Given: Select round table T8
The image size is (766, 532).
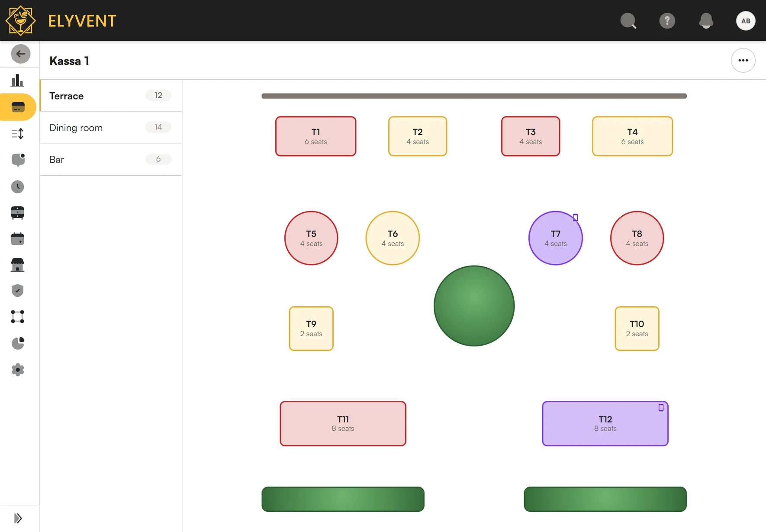Looking at the screenshot, I should (x=637, y=238).
